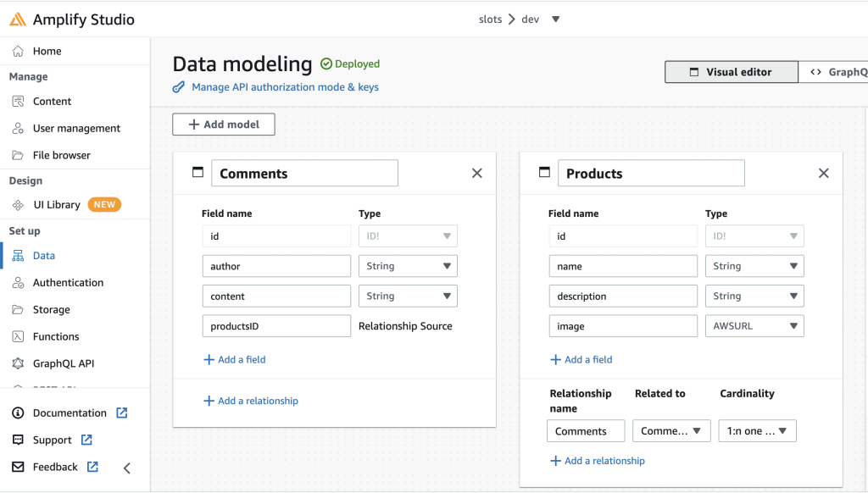Open the dev environment dropdown
This screenshot has height=493, width=868.
pos(555,19)
